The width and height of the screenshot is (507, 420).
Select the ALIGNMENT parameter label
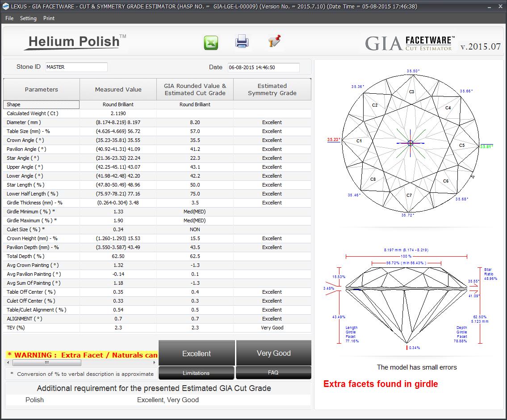coord(25,319)
